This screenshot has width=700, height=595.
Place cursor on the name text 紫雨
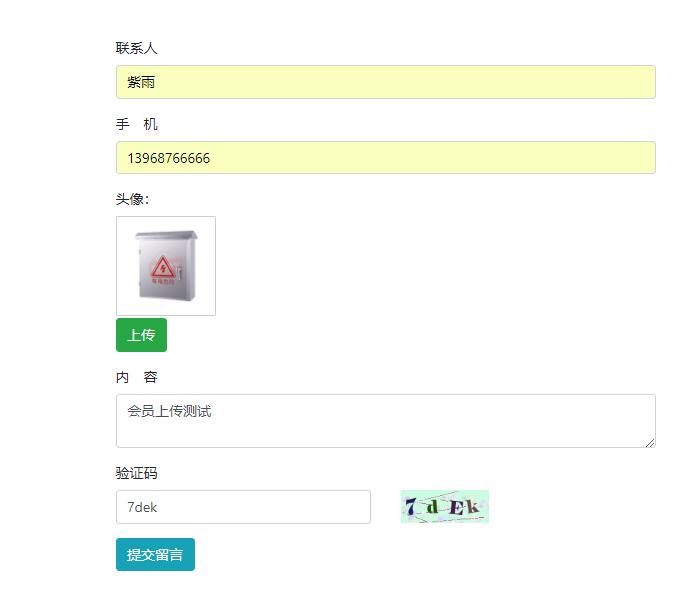pos(141,82)
